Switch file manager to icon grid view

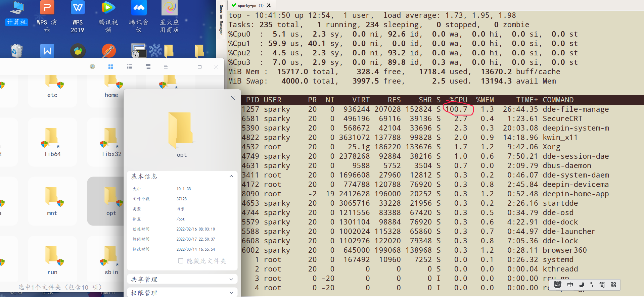tap(111, 67)
